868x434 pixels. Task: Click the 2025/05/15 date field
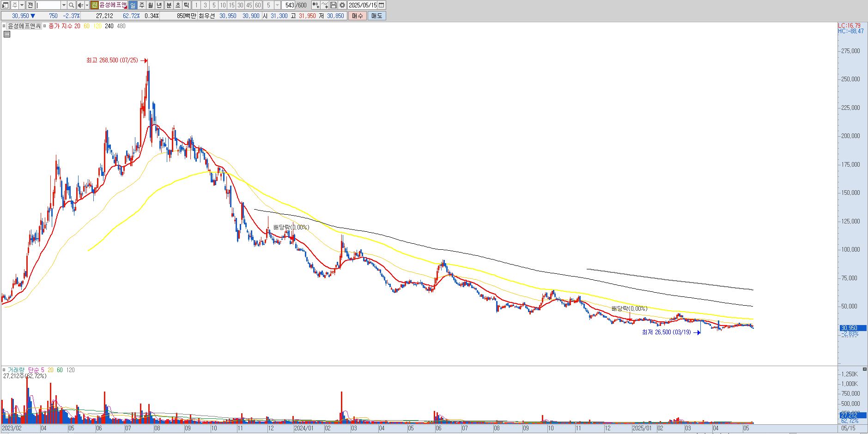coord(363,5)
